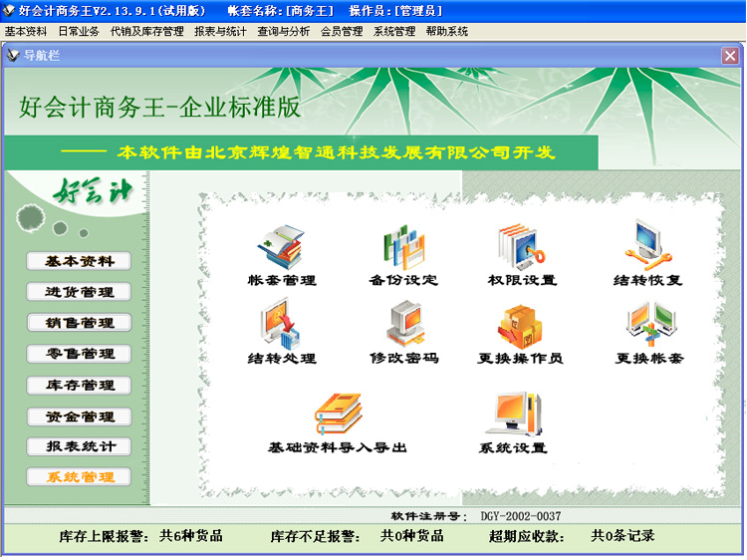Click registration number DGY-2002-0037
Image resolution: width=747 pixels, height=560 pixels.
520,516
